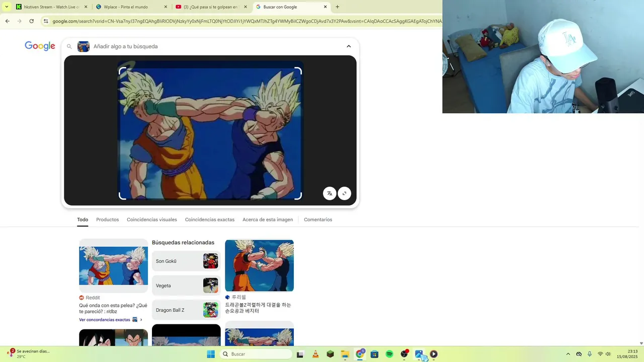The image size is (644, 362).
Task: Click the volume speaker tray icon
Action: pyautogui.click(x=608, y=354)
